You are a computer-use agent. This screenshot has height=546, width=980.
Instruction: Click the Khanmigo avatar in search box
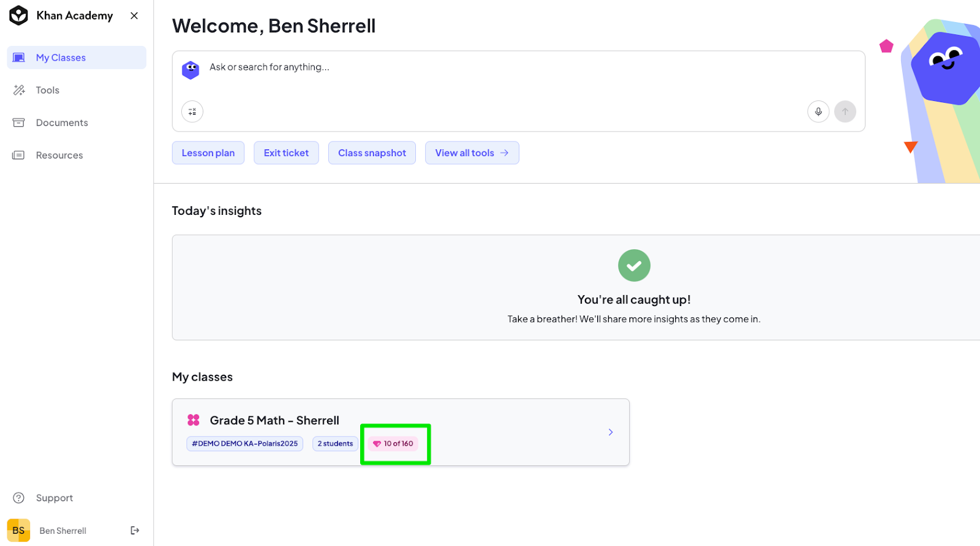point(190,70)
